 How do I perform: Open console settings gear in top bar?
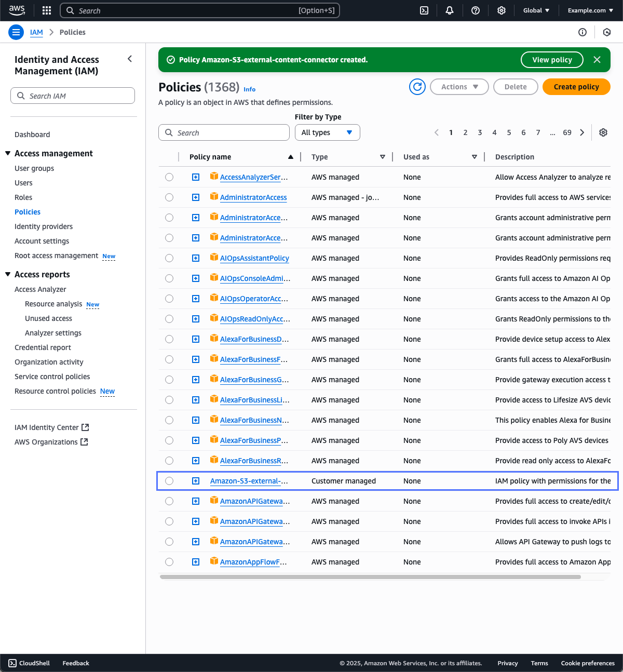pyautogui.click(x=502, y=10)
